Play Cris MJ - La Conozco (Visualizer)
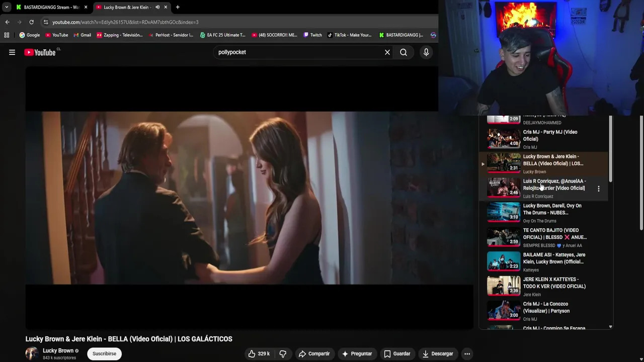 click(x=543, y=312)
